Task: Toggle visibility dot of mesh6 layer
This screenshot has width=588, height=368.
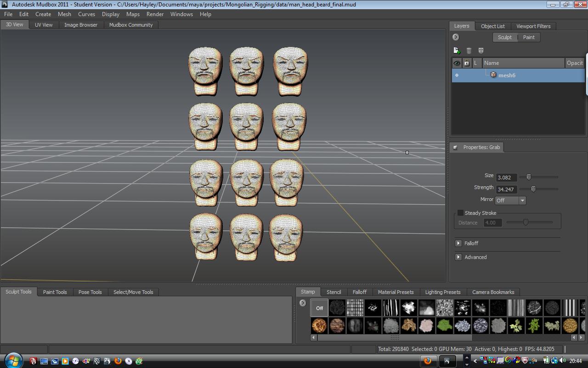Action: pos(457,75)
